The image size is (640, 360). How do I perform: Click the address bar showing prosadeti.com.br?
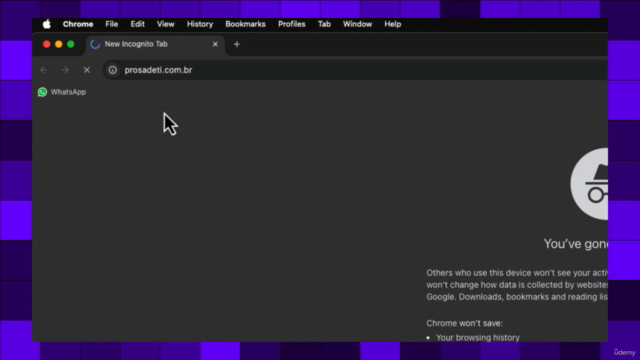coord(355,70)
